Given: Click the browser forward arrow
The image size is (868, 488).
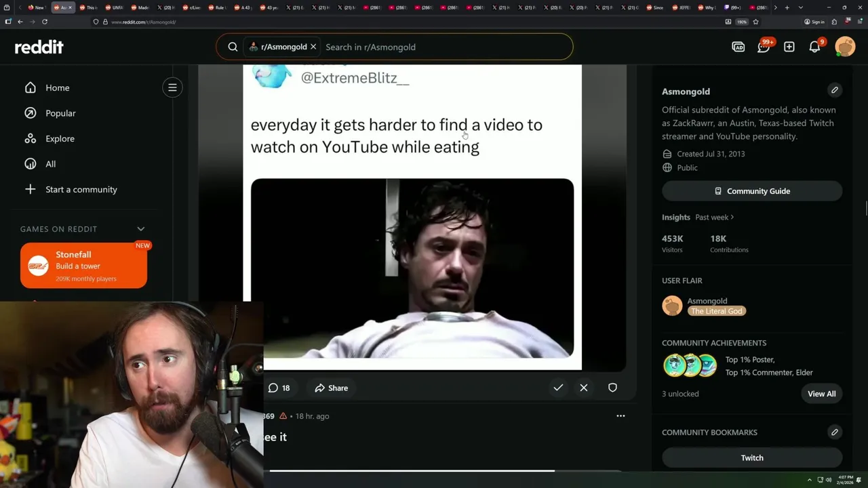Looking at the screenshot, I should point(32,22).
